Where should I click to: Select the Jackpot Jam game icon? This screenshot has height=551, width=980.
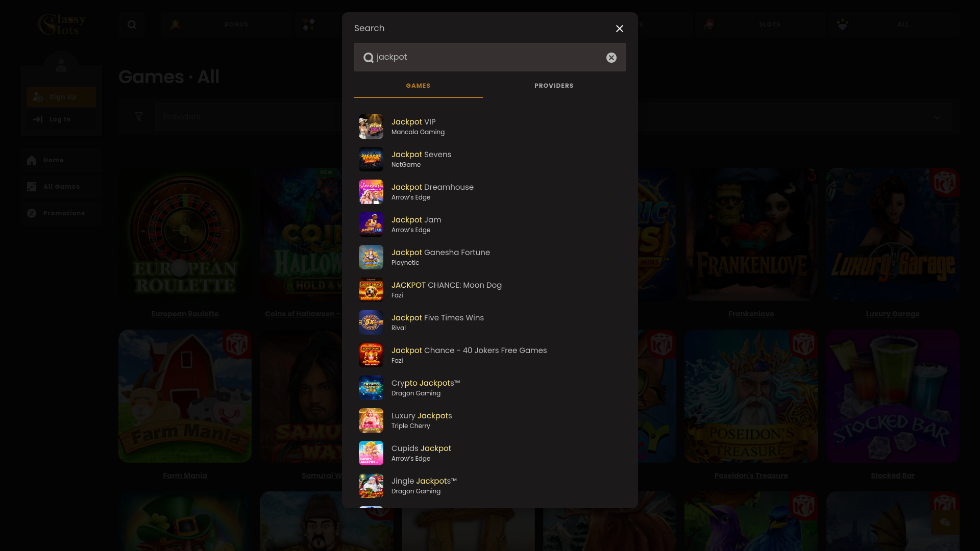tap(371, 224)
